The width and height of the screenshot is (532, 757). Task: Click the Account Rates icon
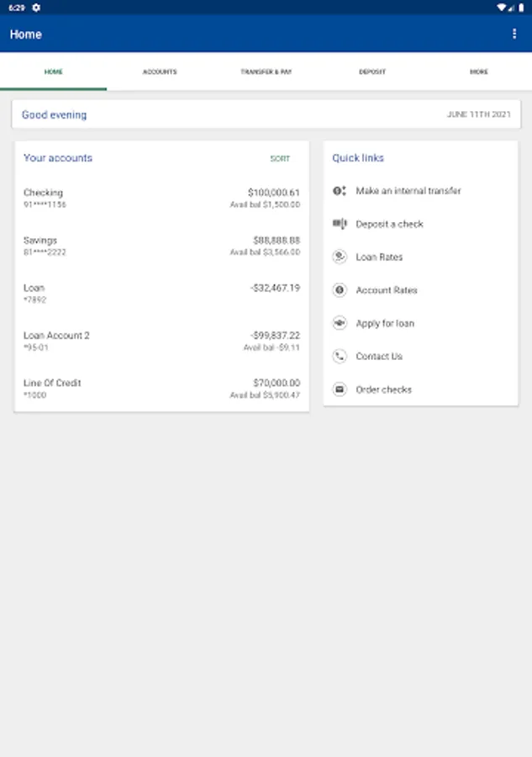tap(340, 290)
